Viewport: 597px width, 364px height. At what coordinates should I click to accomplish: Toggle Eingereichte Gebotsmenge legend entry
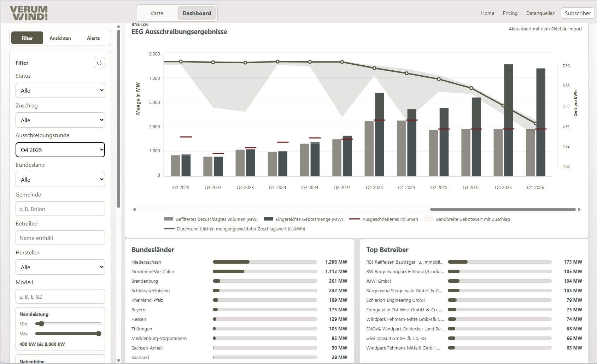(304, 219)
